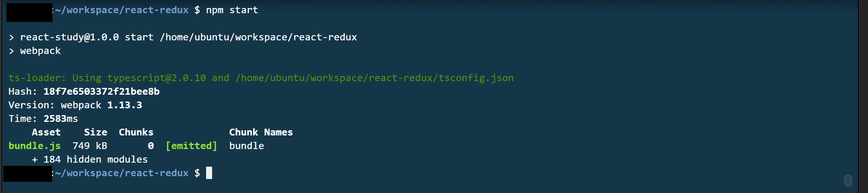
Task: Click the workspace path in bottom prompt
Action: pyautogui.click(x=122, y=173)
